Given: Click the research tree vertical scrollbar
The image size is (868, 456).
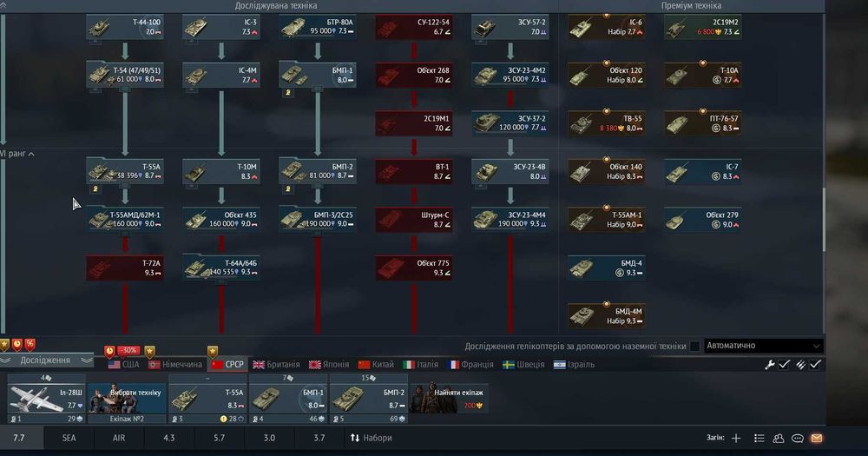Looking at the screenshot, I should click(824, 219).
